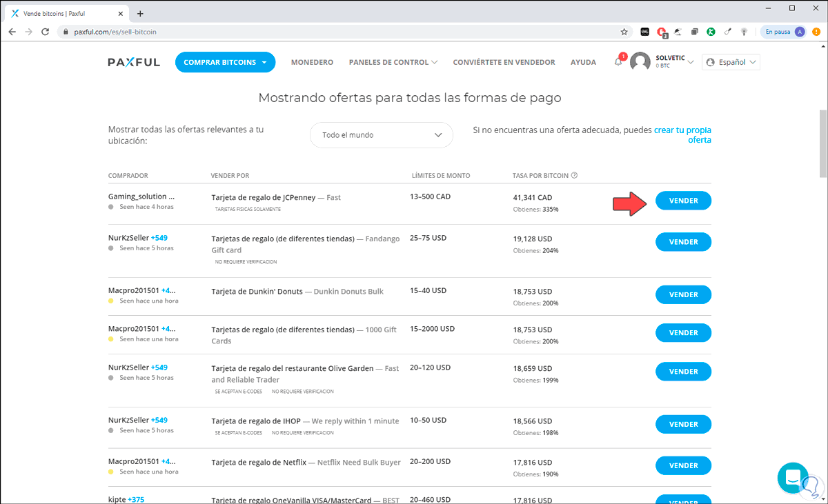Screen dimensions: 828x504
Task: Click the info icon beside Tasa por Bitcoin
Action: coord(574,175)
